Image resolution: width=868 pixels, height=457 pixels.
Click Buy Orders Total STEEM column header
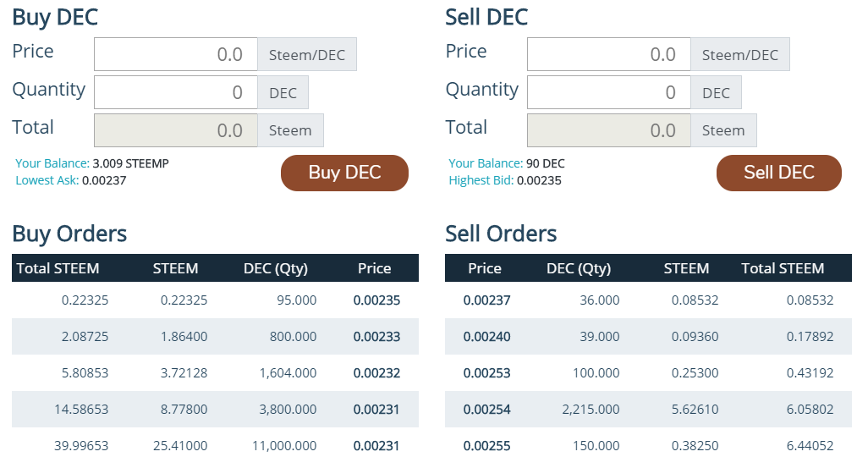click(x=58, y=268)
